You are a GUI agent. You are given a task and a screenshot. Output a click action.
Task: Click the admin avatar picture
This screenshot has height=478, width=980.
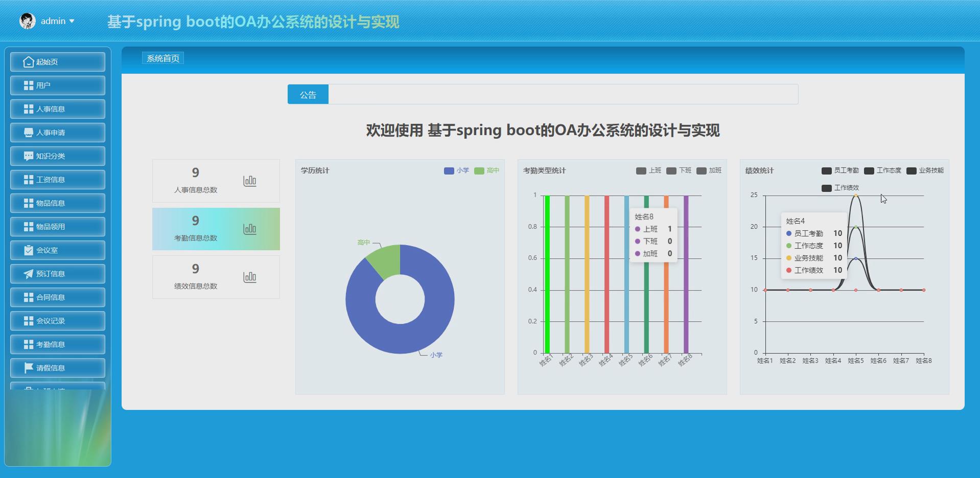[28, 21]
